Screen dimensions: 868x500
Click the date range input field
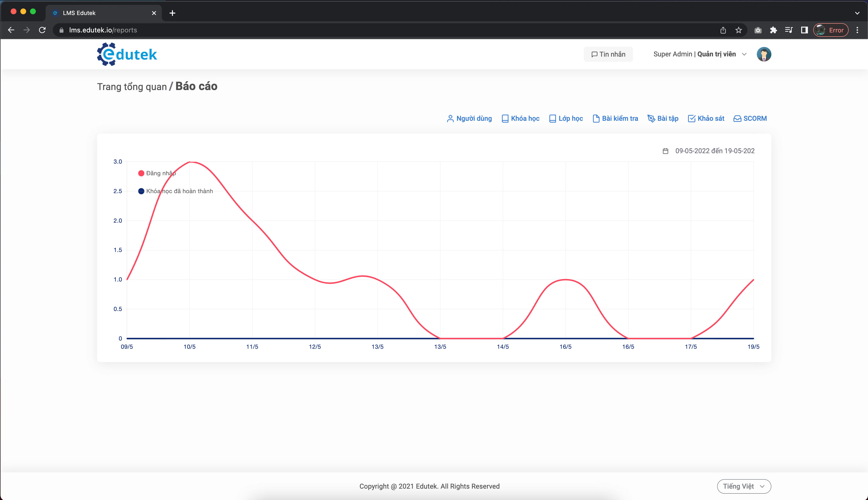tap(714, 151)
